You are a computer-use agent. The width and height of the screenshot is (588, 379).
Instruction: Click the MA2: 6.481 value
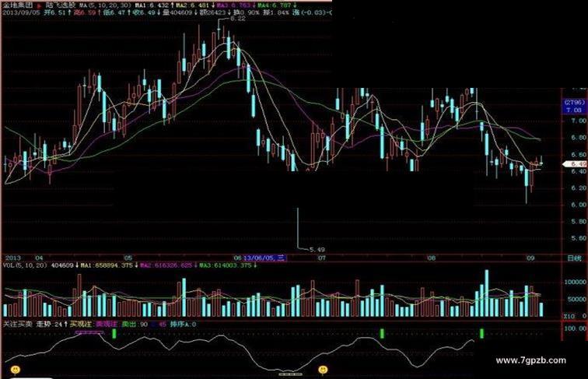click(x=194, y=5)
